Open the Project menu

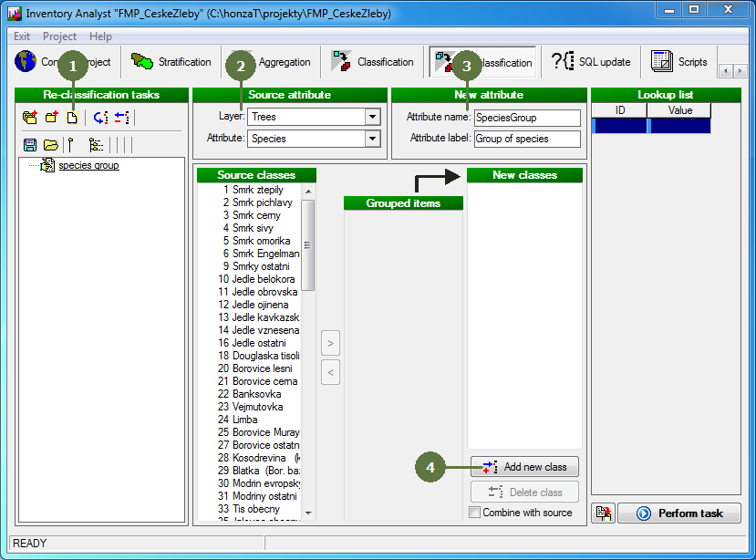point(59,36)
